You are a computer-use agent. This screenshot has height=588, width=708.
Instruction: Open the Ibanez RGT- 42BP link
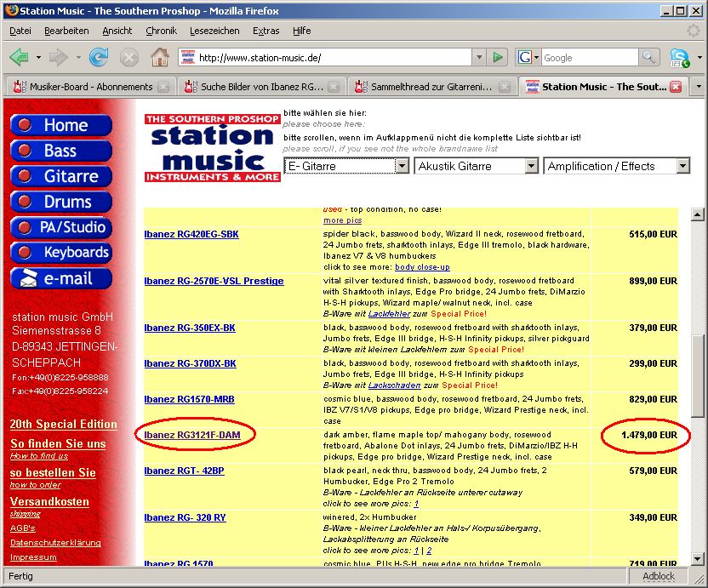[x=184, y=471]
